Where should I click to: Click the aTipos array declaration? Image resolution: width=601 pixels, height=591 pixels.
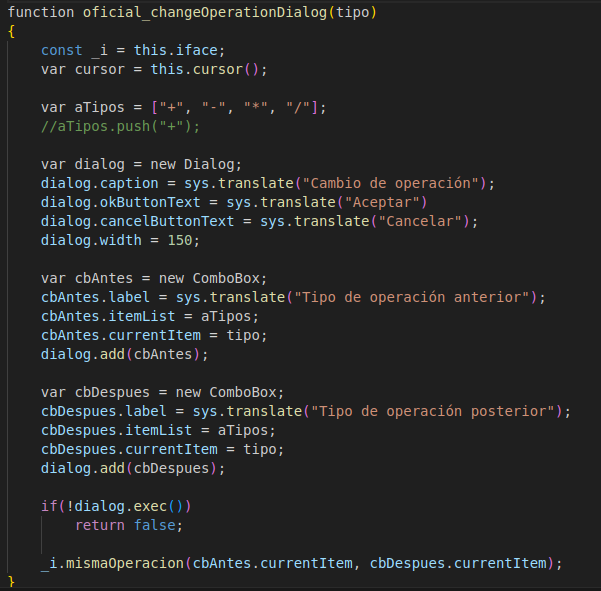click(x=184, y=107)
